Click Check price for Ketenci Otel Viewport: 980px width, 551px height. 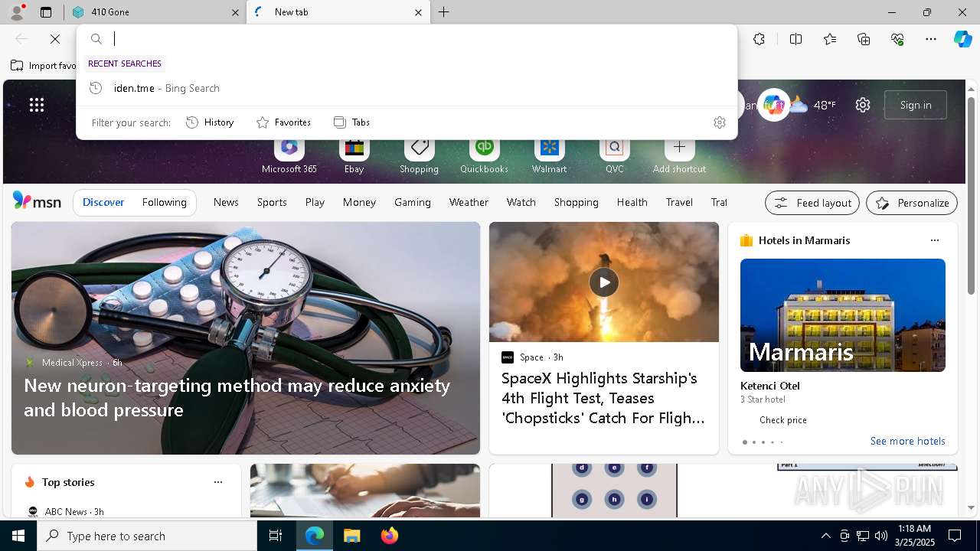[783, 420]
